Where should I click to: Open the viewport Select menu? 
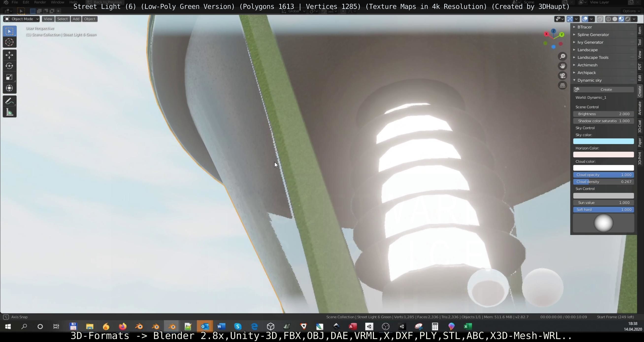[x=62, y=19]
